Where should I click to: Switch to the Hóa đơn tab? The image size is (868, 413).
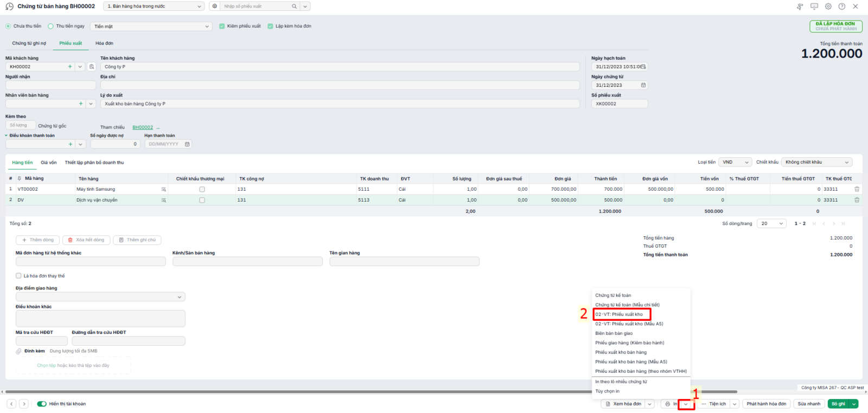[x=104, y=43]
